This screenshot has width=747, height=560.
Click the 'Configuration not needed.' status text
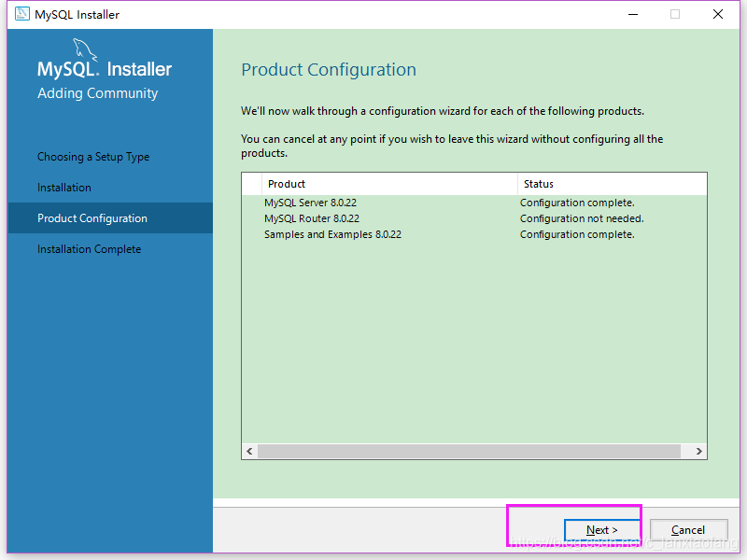click(582, 218)
